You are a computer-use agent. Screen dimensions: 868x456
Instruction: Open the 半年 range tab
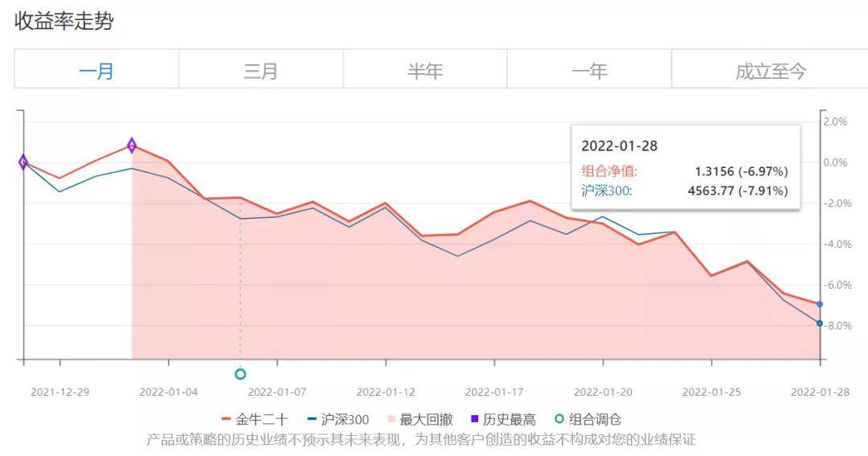[x=425, y=70]
